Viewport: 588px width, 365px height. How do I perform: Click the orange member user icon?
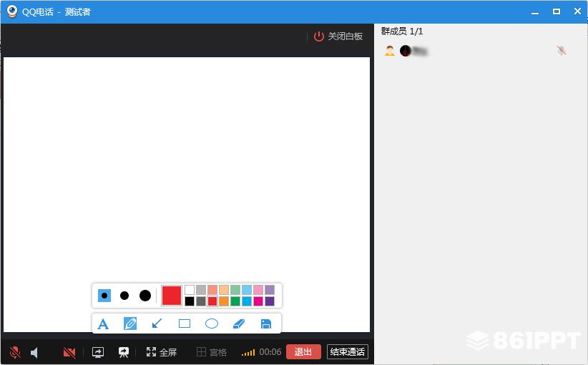(390, 51)
